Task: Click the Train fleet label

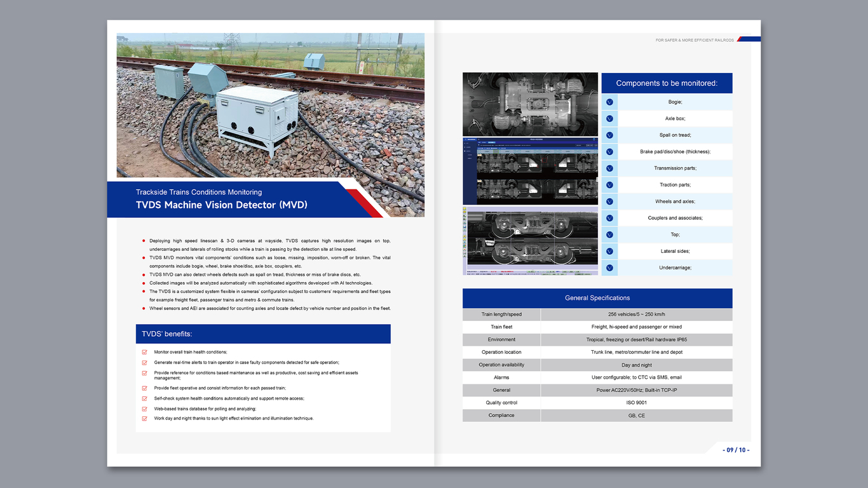Action: coord(501,327)
